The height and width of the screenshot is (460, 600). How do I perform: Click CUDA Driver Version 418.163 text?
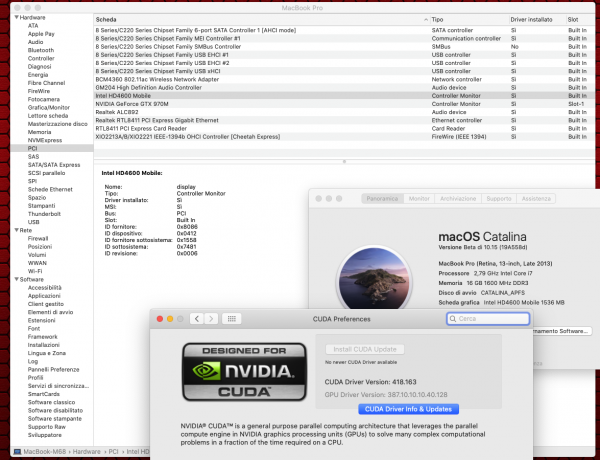tap(370, 382)
